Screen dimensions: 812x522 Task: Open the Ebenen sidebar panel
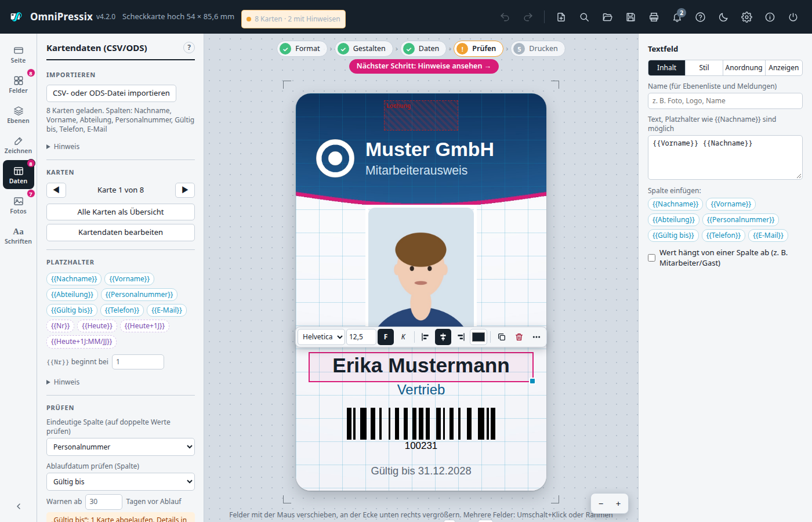(18, 115)
